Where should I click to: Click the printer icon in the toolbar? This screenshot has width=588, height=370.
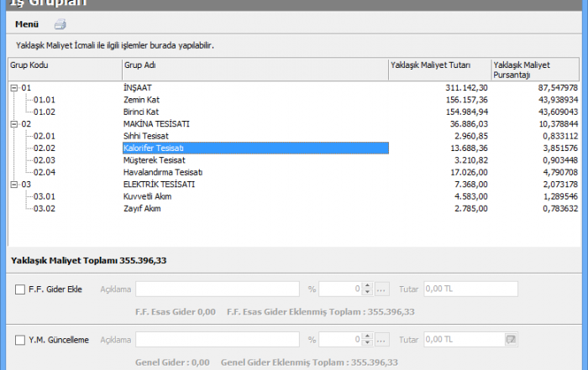click(60, 24)
